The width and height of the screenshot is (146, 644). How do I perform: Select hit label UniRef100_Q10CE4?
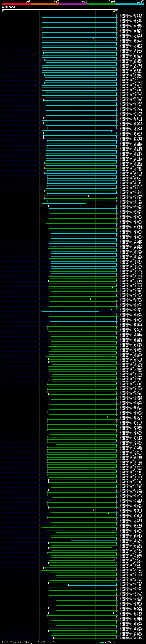tap(131, 103)
